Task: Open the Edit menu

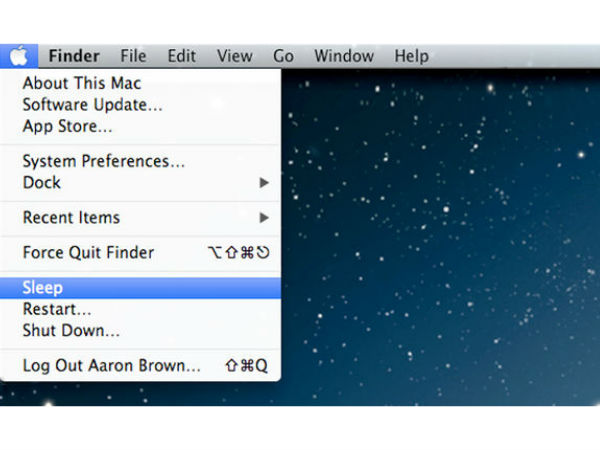Action: [182, 56]
